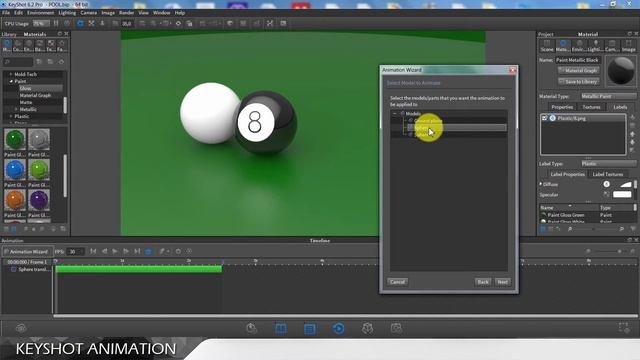Select the Textures library tab icon

point(51,45)
